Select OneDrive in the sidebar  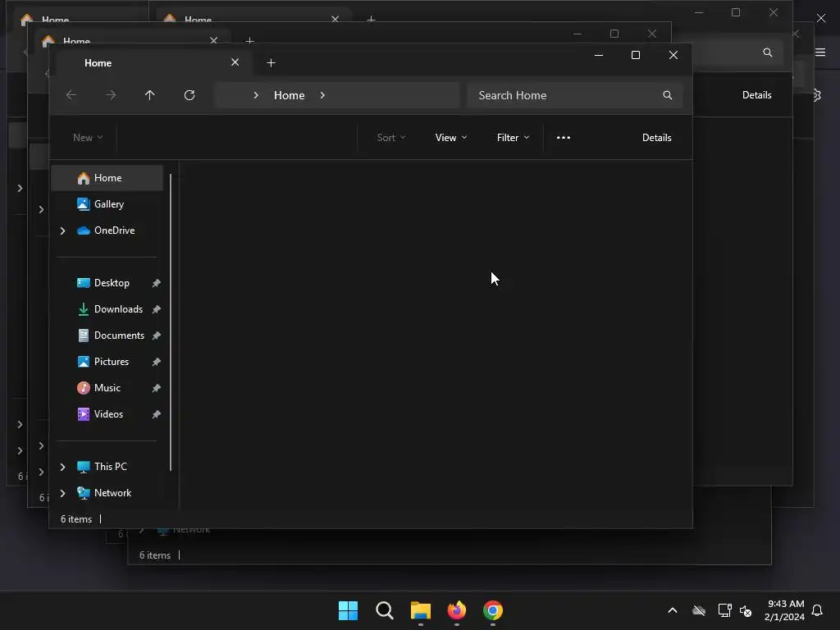[x=114, y=231]
